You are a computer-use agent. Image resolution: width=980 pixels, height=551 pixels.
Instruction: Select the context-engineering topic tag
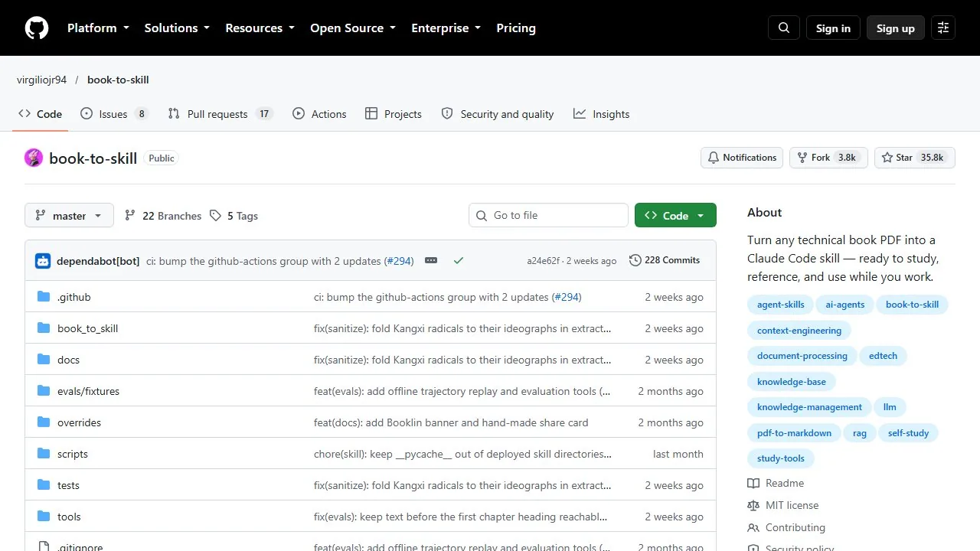(799, 331)
